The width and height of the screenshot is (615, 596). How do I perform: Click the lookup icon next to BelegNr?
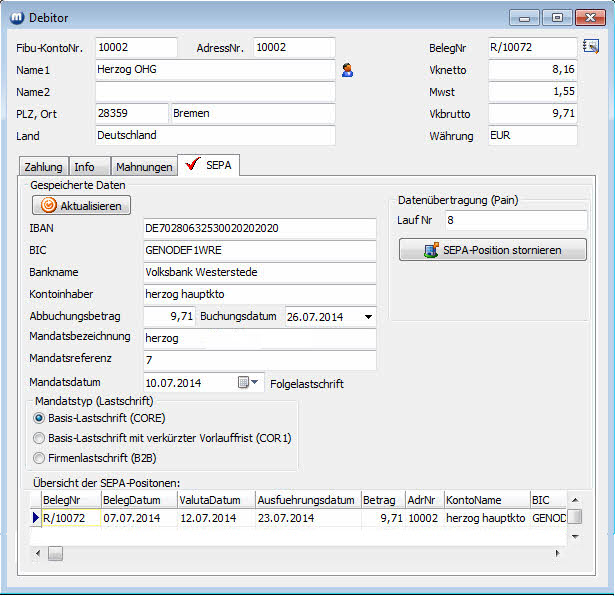(590, 46)
